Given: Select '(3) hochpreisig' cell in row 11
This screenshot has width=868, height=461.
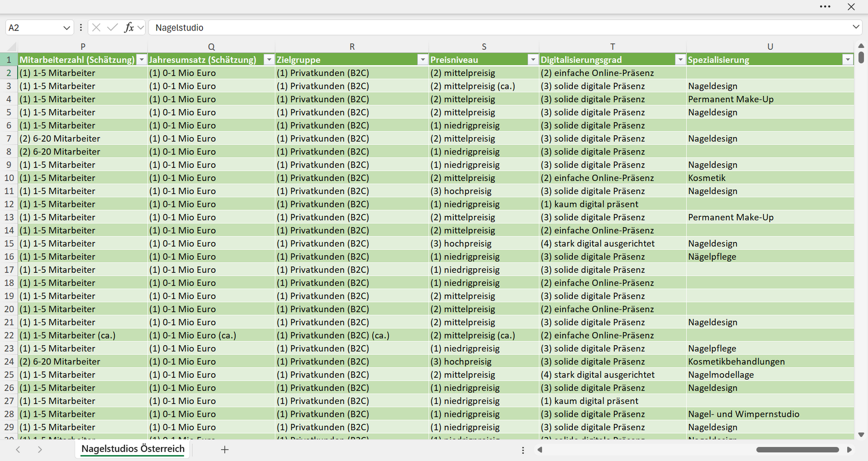Looking at the screenshot, I should [484, 191].
